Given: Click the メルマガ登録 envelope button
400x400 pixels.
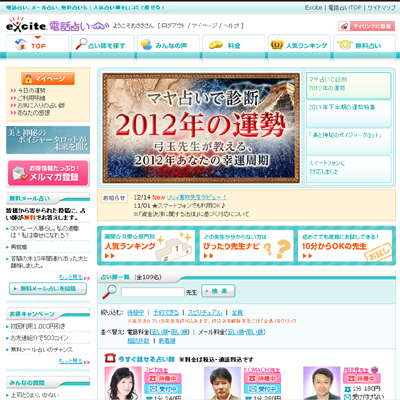Looking at the screenshot, I should 48,173.
